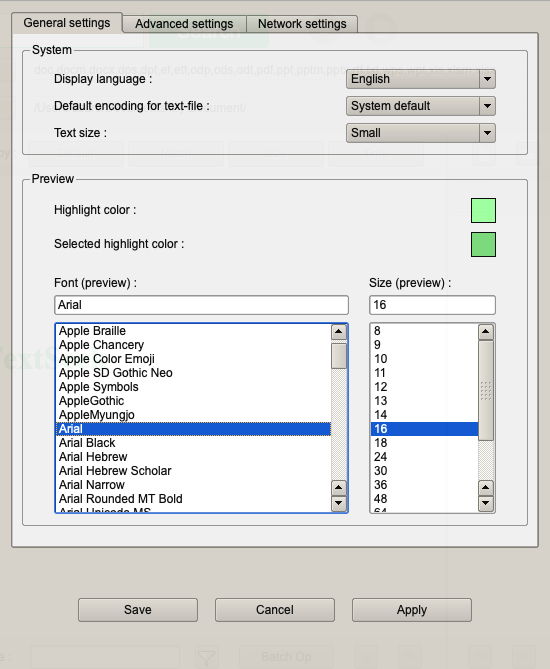Viewport: 550px width, 669px height.
Task: Click the size list bottom scroll-down arrow
Action: [x=486, y=503]
